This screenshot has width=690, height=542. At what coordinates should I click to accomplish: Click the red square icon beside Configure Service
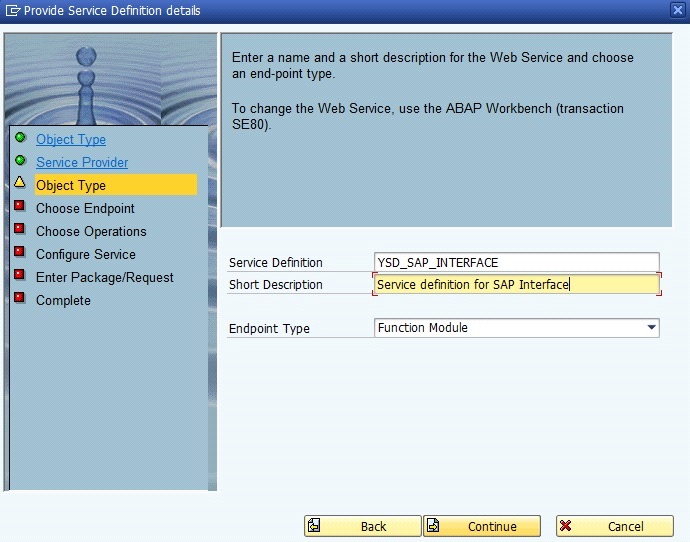(20, 253)
